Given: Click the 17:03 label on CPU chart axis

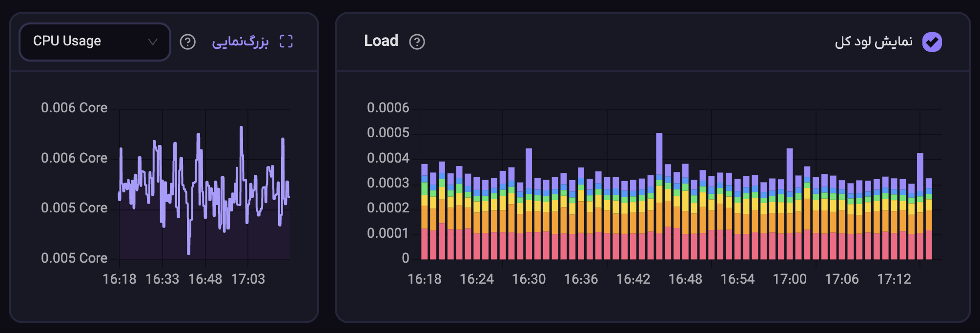Looking at the screenshot, I should point(248,279).
